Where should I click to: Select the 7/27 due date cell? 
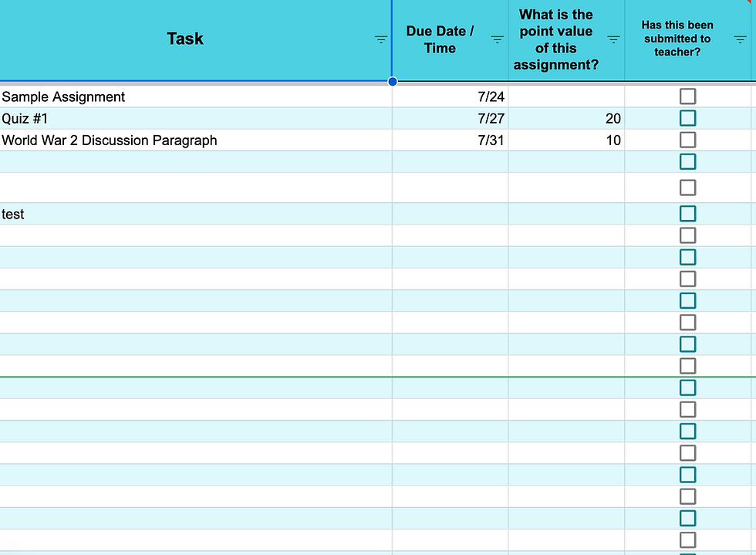(451, 118)
